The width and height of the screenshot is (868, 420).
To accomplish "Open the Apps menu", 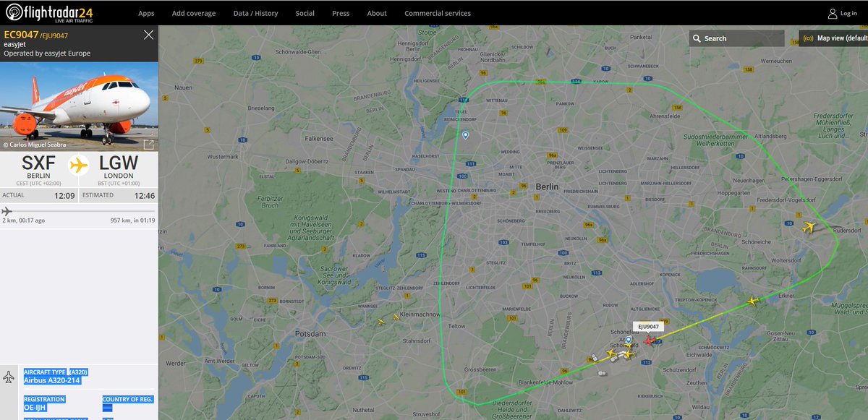I will click(146, 13).
